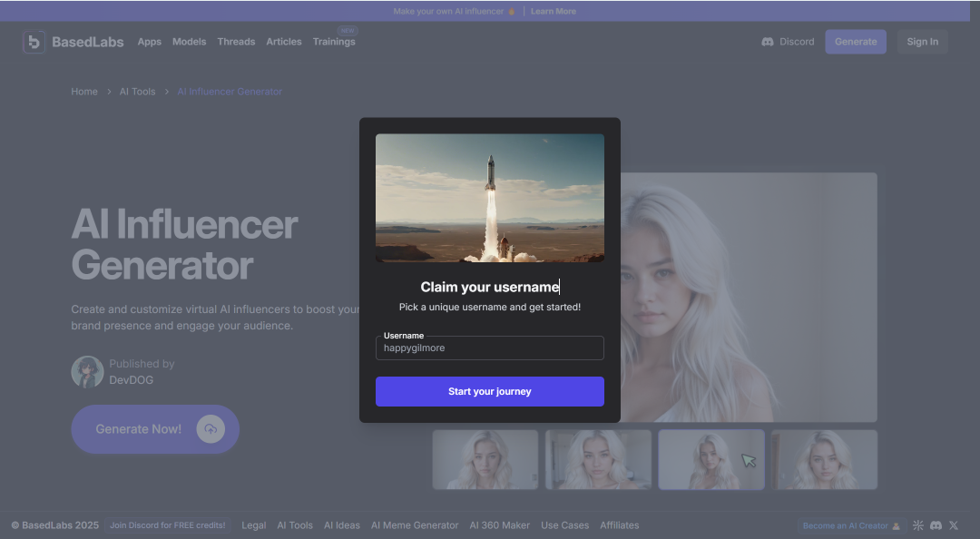980x539 pixels.
Task: Click the Home breadcrumb link
Action: [x=84, y=92]
